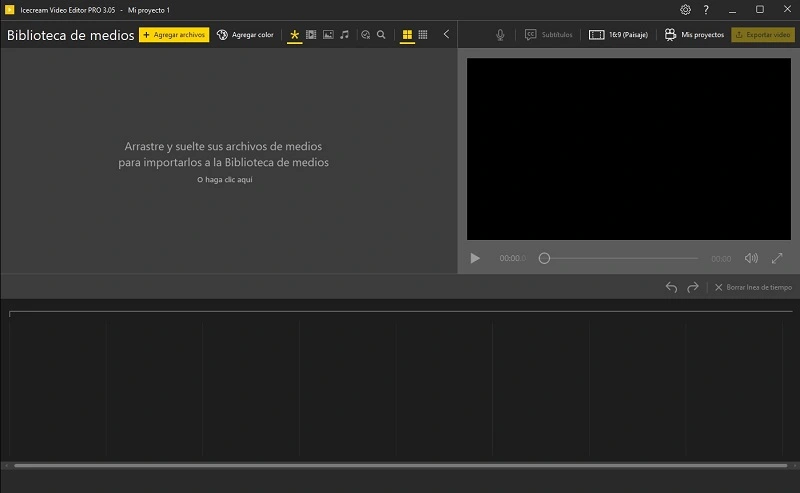This screenshot has height=493, width=800.
Task: Open 16:9 (Paisaje) aspect ratio selector
Action: click(618, 35)
